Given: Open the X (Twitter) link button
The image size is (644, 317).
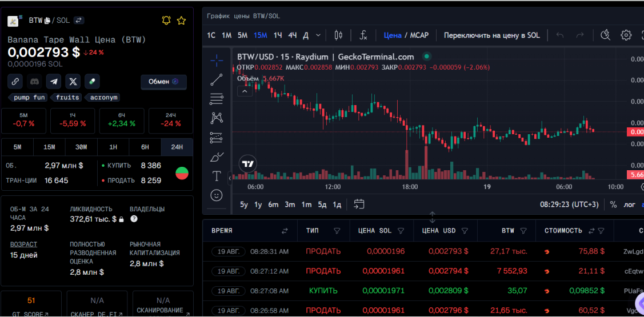Looking at the screenshot, I should coord(73,81).
